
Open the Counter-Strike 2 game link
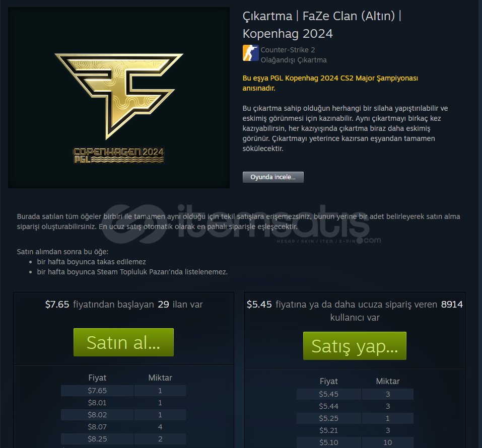point(288,50)
